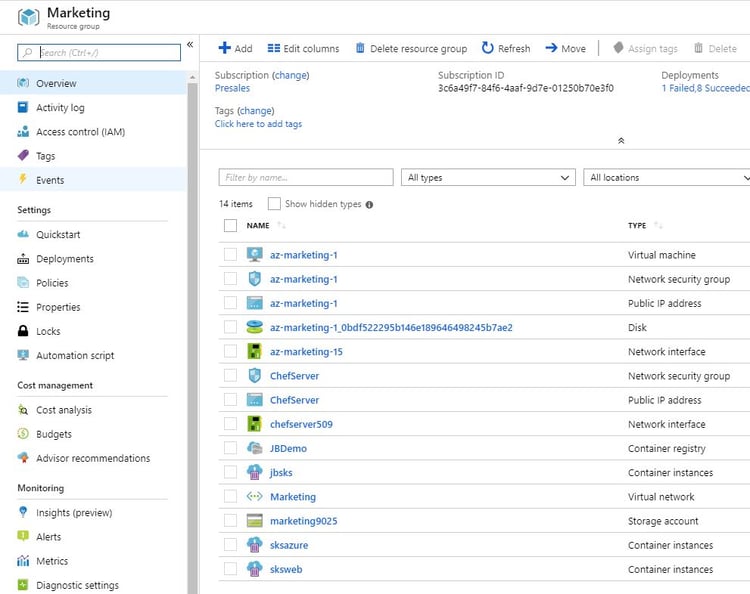Enable Show hidden types checkbox
This screenshot has height=594, width=750.
pyautogui.click(x=274, y=204)
